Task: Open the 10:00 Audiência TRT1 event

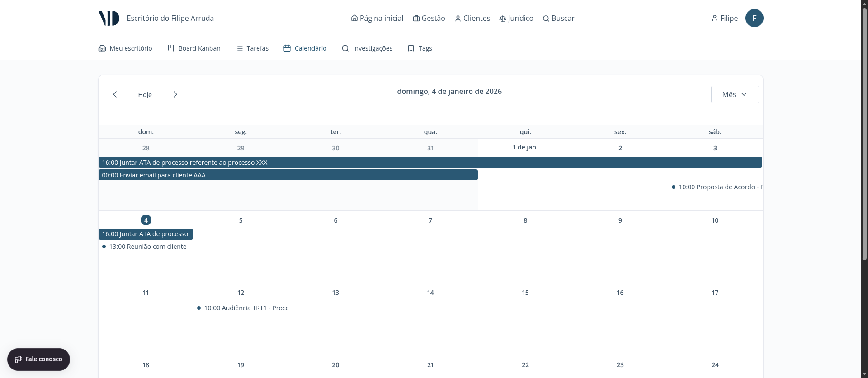Action: coord(245,308)
